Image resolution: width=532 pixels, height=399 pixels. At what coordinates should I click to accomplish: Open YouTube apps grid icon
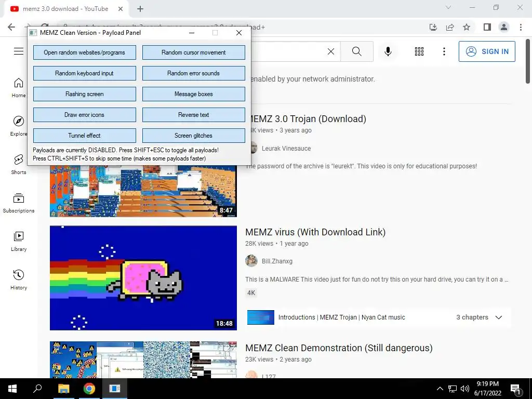click(x=419, y=51)
